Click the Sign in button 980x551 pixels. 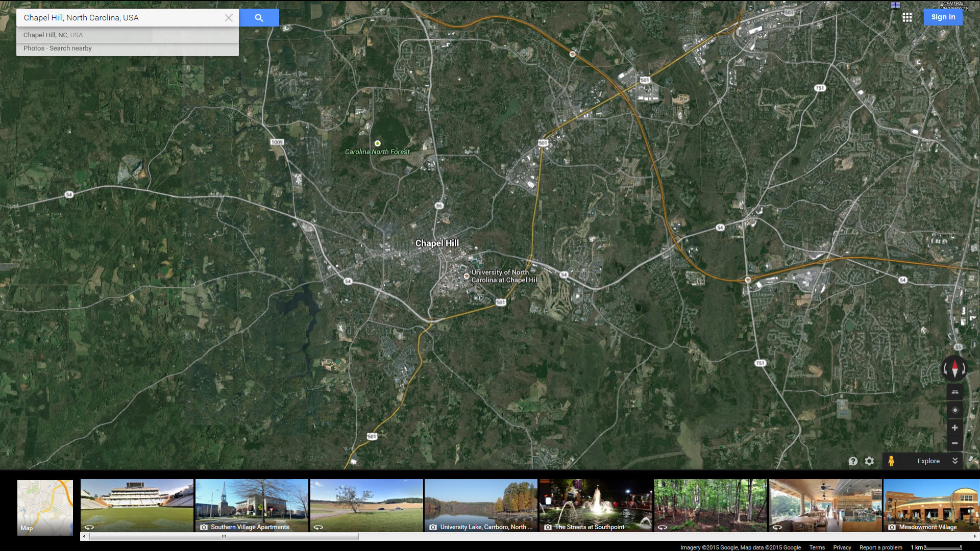pyautogui.click(x=943, y=17)
